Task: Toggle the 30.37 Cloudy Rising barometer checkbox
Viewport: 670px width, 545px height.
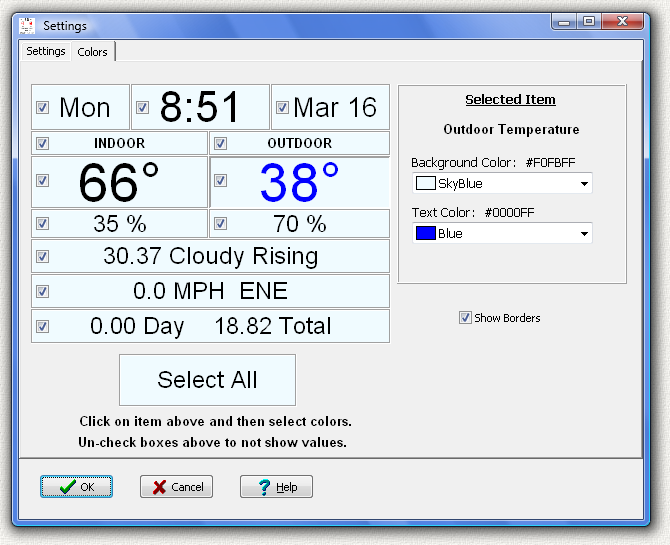Action: (x=42, y=256)
